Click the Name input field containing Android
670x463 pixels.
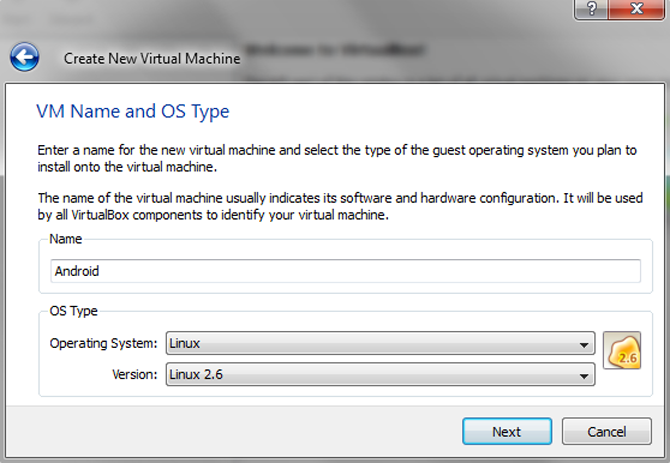[x=345, y=271]
